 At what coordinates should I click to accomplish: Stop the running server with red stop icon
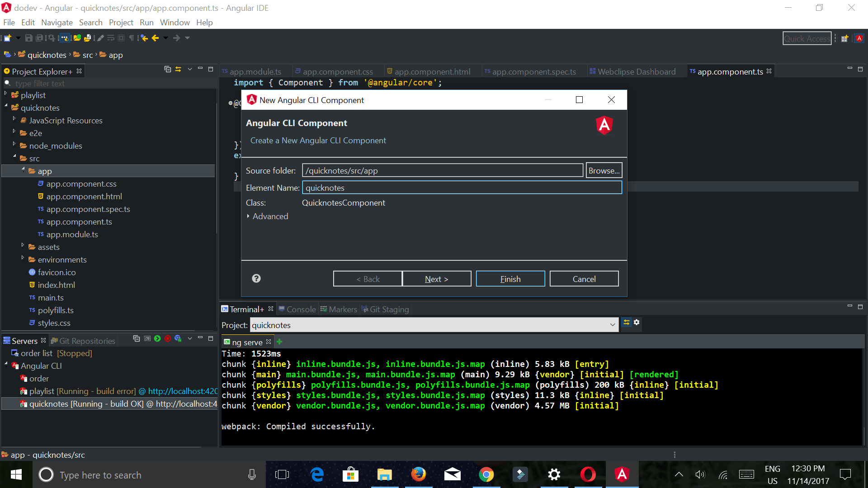(168, 338)
